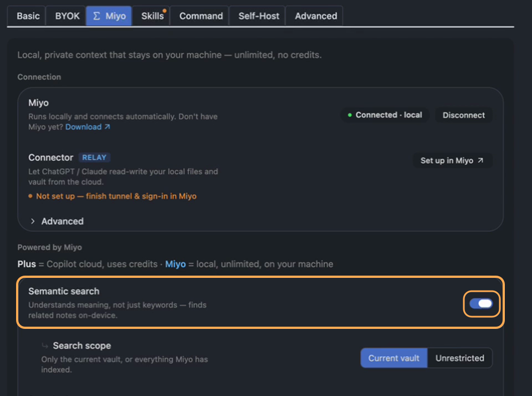The width and height of the screenshot is (532, 396).
Task: Go to the Command tab
Action: 199,16
